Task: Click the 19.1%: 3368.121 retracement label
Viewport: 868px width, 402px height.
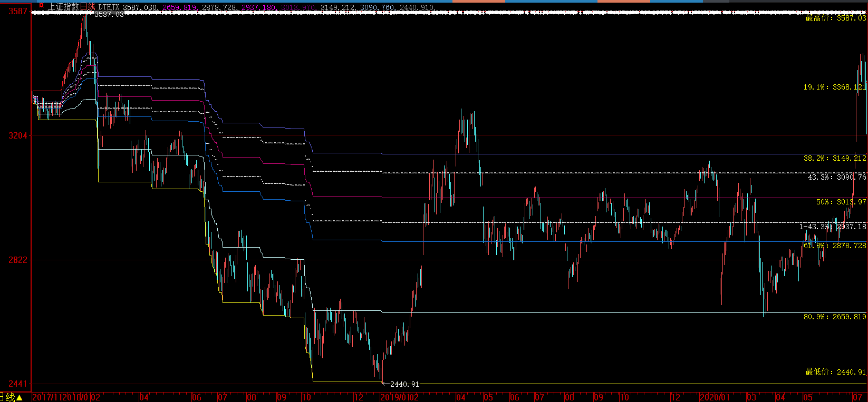Action: click(835, 87)
